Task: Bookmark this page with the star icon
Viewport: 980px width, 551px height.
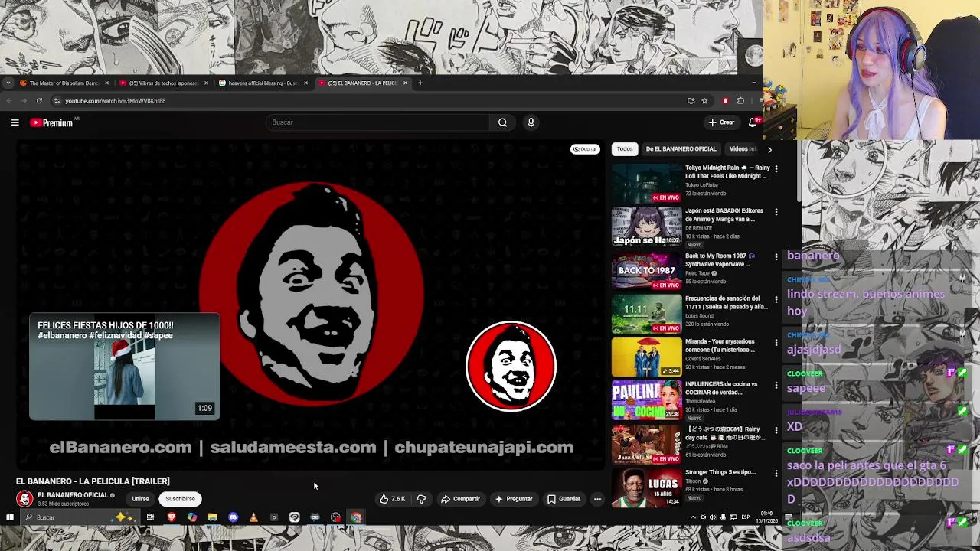Action: point(704,101)
